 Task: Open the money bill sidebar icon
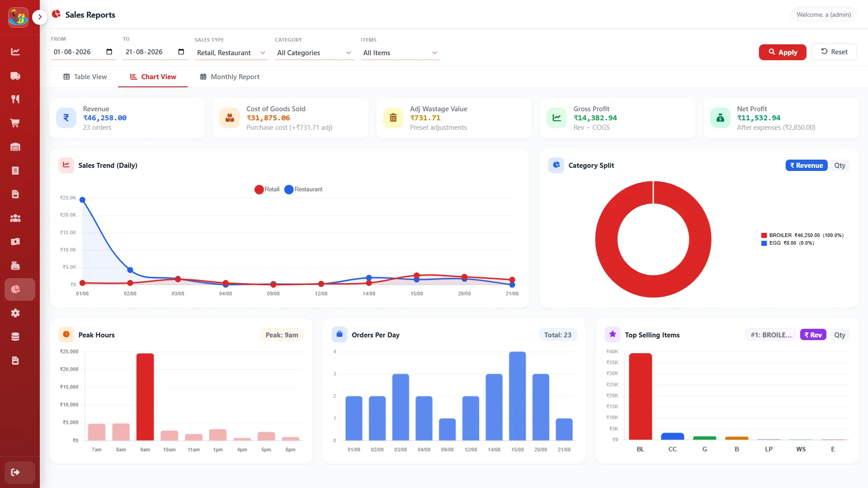point(15,242)
